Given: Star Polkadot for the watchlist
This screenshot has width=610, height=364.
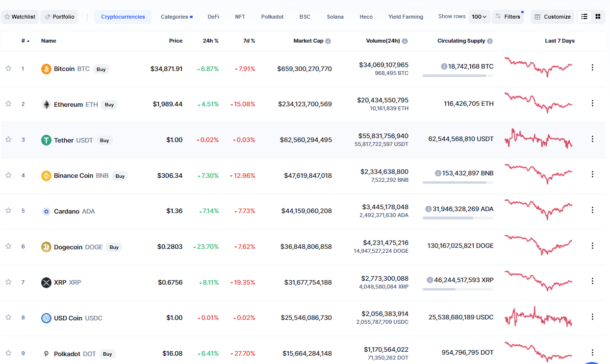Looking at the screenshot, I should [8, 353].
